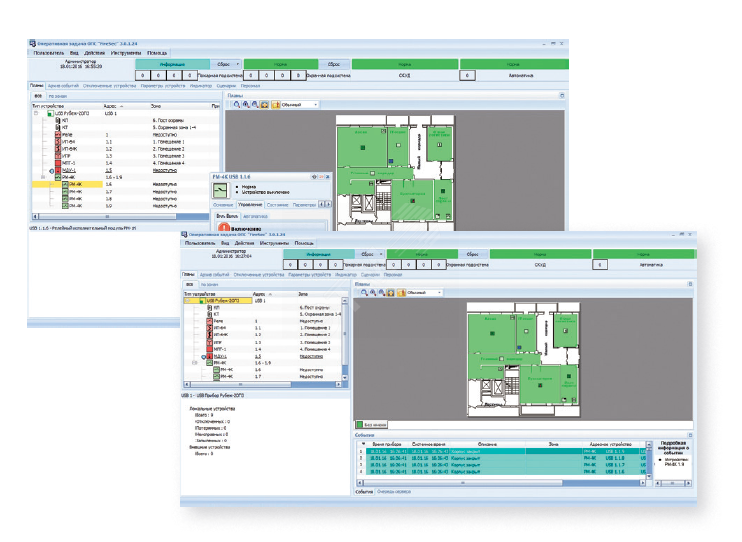Click the red Включение warning icon in popup

(222, 227)
